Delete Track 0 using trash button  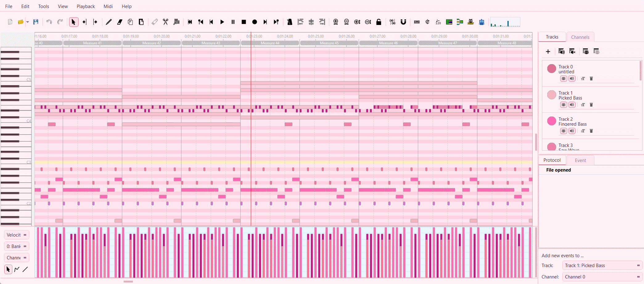tap(591, 79)
